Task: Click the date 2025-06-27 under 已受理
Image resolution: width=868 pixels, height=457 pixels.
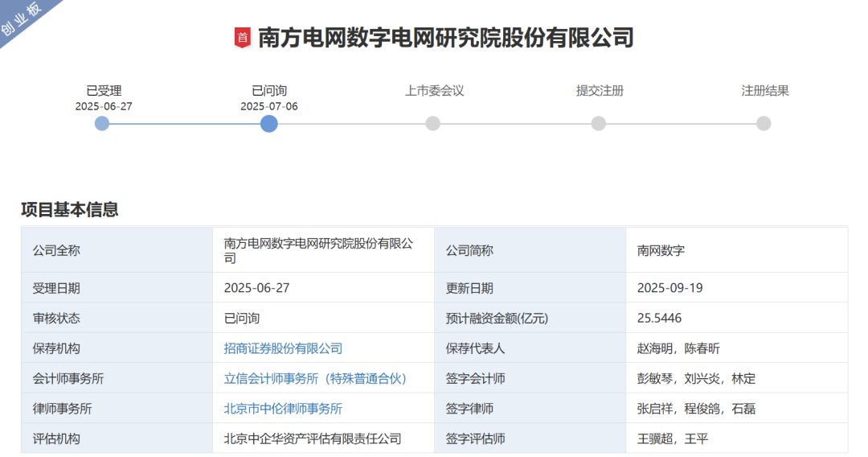Action: tap(104, 106)
